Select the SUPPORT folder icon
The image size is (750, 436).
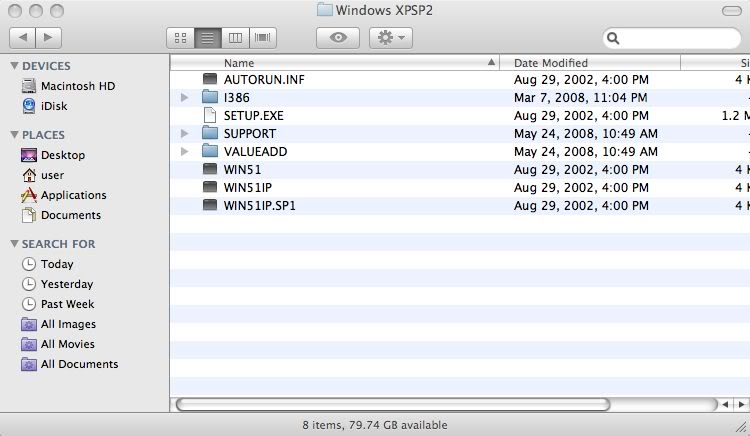(x=210, y=133)
